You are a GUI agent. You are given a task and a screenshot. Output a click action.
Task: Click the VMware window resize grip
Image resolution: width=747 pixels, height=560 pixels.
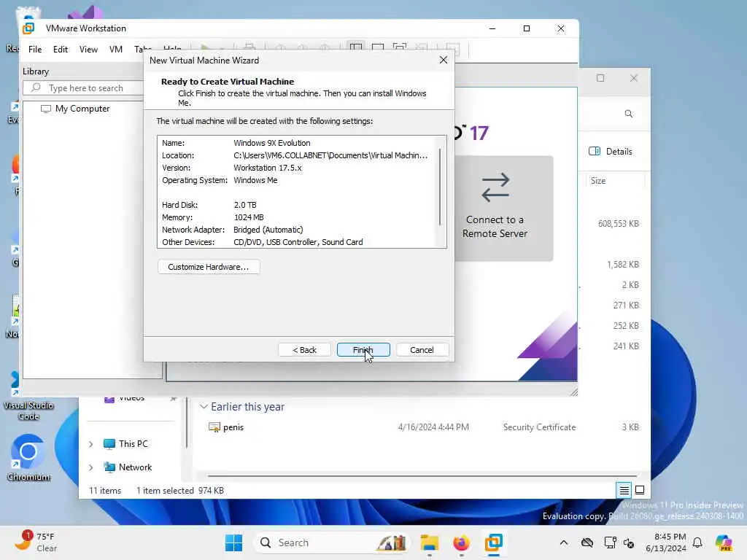pos(573,392)
